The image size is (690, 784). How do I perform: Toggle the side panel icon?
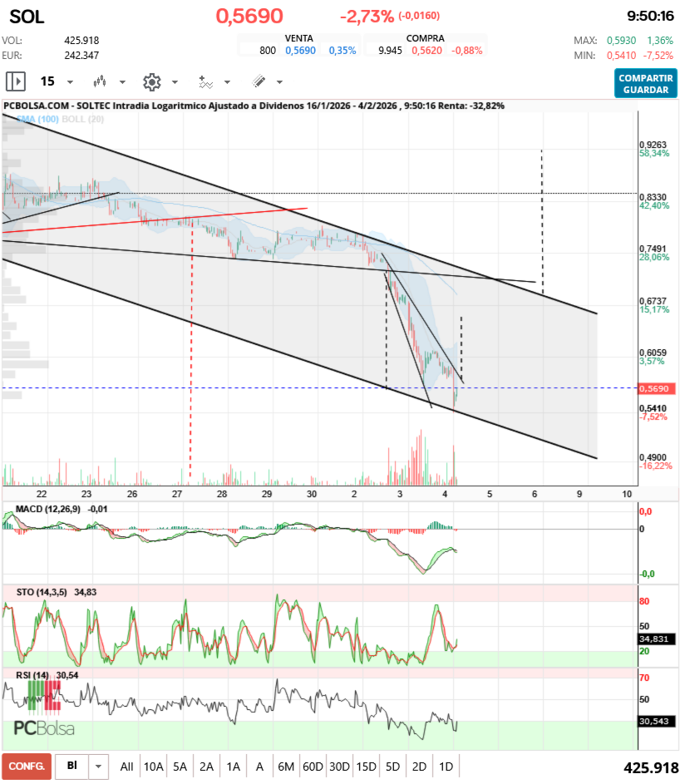click(x=16, y=81)
